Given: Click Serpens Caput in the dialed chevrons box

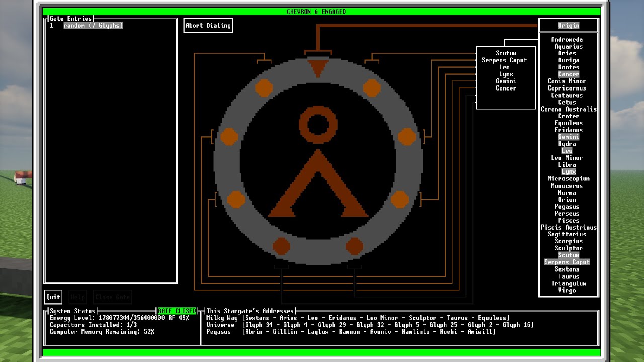Looking at the screenshot, I should 504,60.
